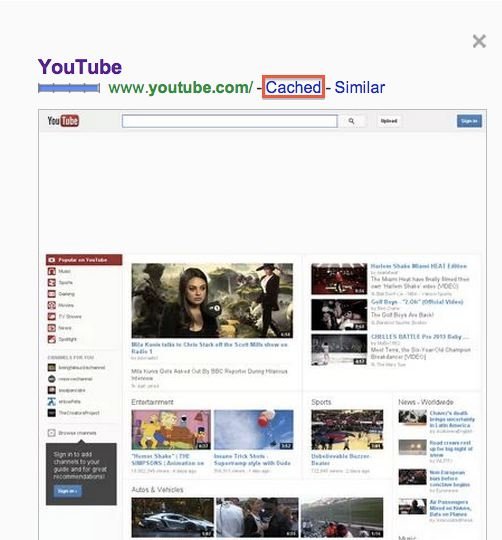Open the basketball Unbelievable Buzzer Beater thumbnail

[x=347, y=429]
